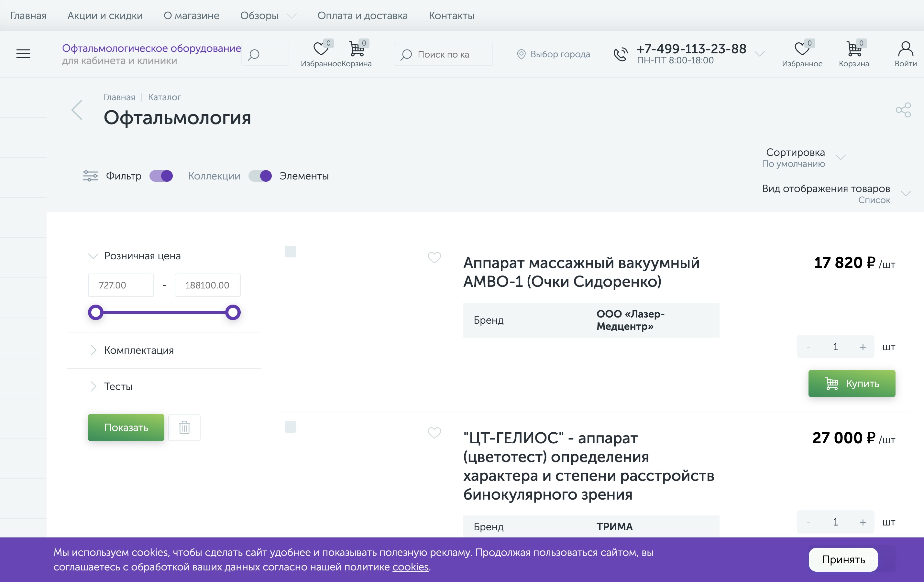Check the compare box for АМВО-1 product
The height and width of the screenshot is (584, 924).
tap(291, 252)
